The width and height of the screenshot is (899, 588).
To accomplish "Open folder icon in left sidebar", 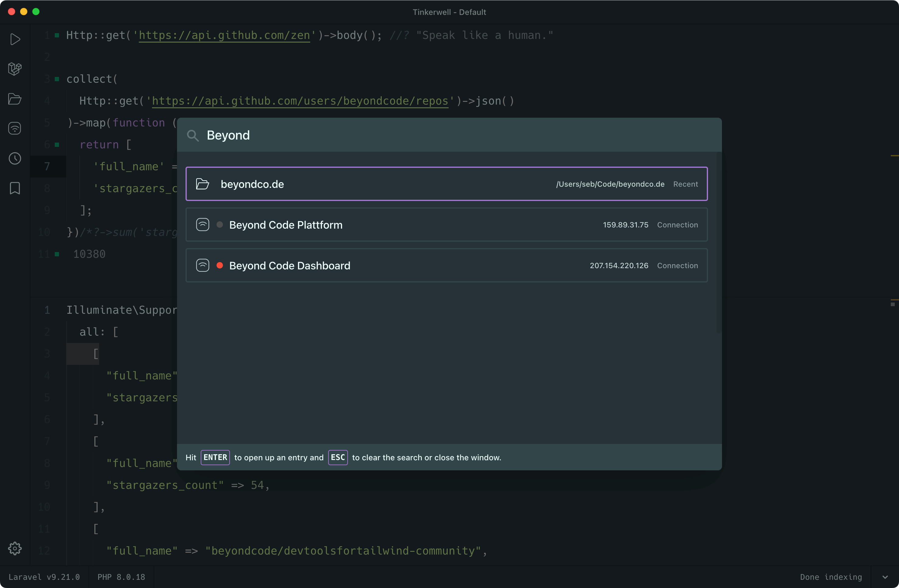I will click(x=15, y=99).
